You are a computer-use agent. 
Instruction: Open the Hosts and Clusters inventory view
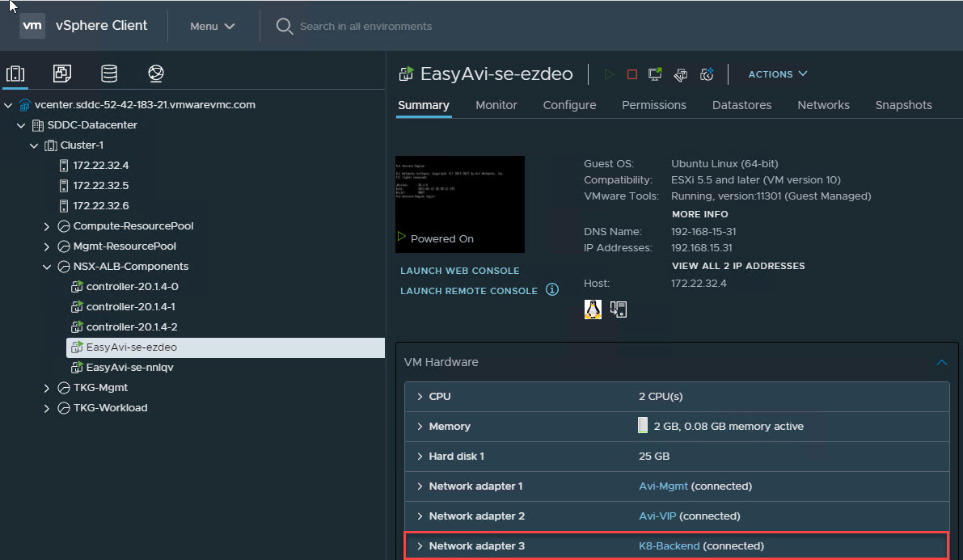pos(15,74)
